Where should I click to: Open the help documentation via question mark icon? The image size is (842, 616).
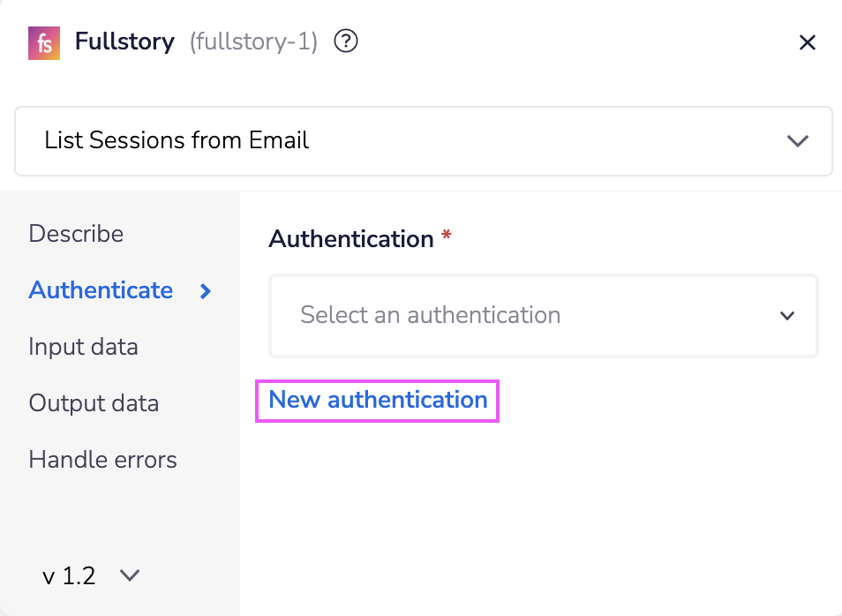[345, 41]
